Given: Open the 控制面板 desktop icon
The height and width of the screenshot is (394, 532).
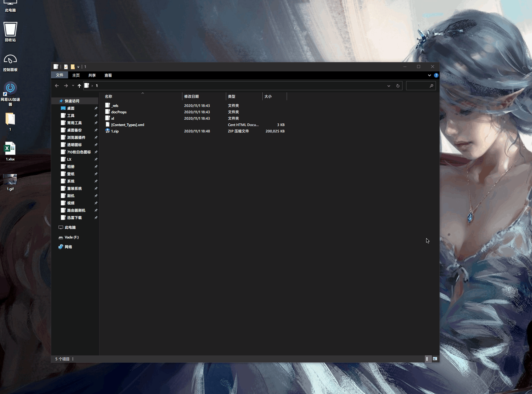Looking at the screenshot, I should pos(10,63).
